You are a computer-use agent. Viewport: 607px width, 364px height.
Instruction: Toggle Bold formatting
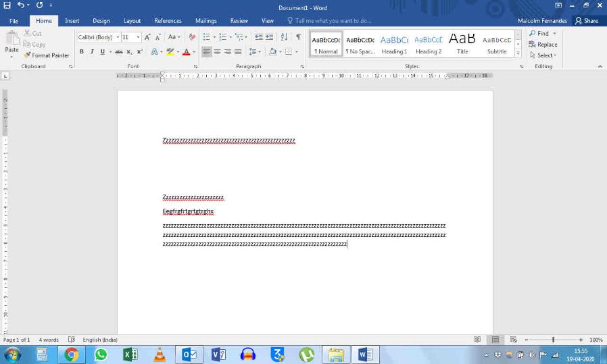pyautogui.click(x=82, y=51)
